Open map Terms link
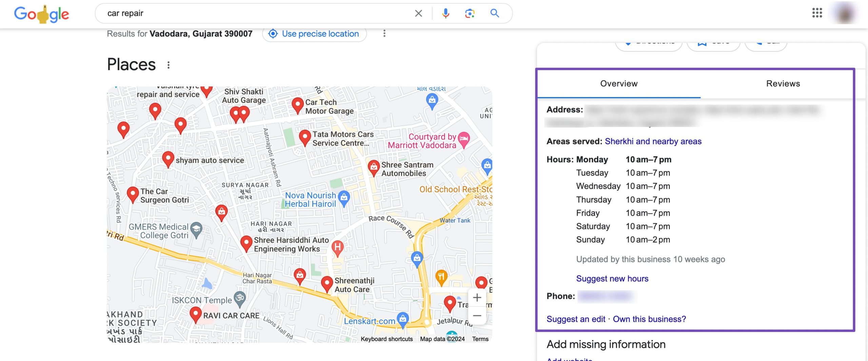Image resolution: width=868 pixels, height=361 pixels. pos(480,339)
